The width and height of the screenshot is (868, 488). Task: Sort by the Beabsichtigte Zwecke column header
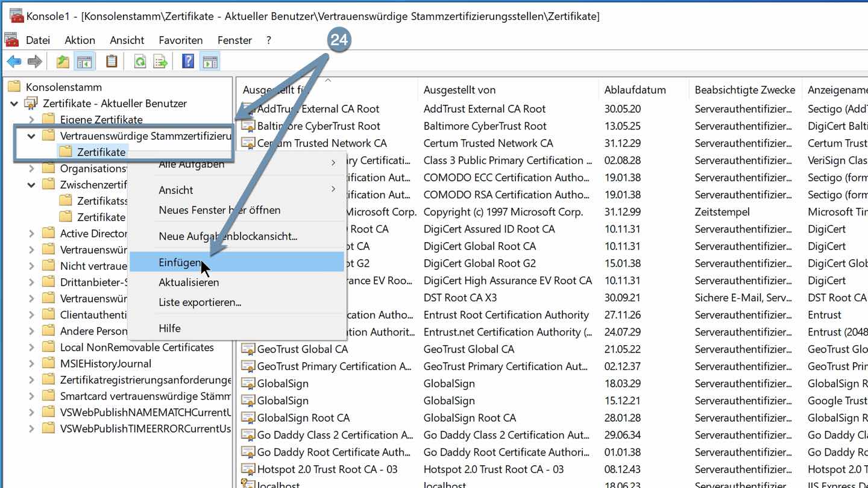pyautogui.click(x=745, y=90)
